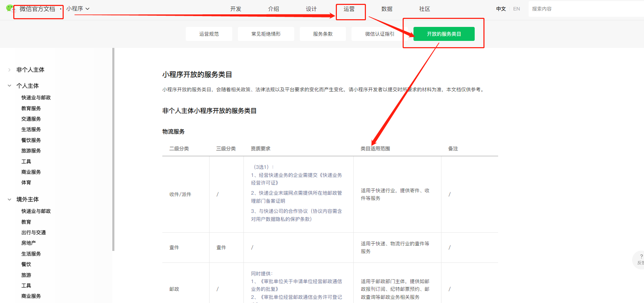Select 出行与交通 in the sidebar
The width and height of the screenshot is (644, 303).
[34, 232]
